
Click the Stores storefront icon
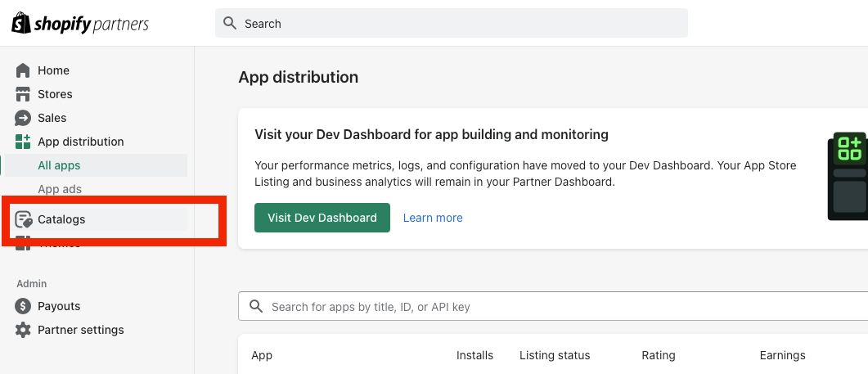pos(23,94)
